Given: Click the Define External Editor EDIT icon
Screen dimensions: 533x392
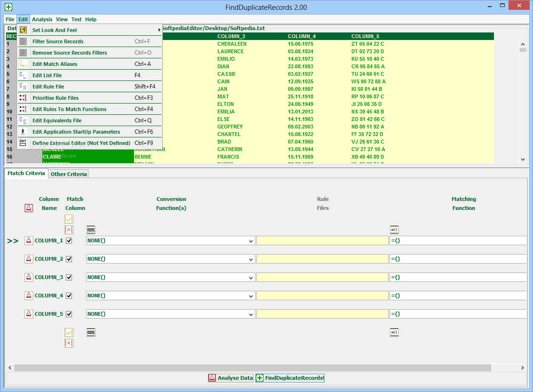Looking at the screenshot, I should click(23, 143).
